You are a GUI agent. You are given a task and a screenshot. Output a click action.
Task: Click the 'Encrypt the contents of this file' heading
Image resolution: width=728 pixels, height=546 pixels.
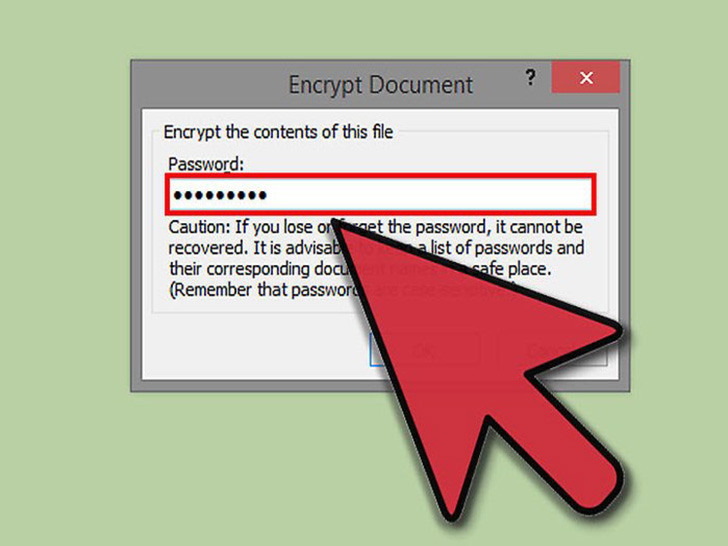click(278, 132)
